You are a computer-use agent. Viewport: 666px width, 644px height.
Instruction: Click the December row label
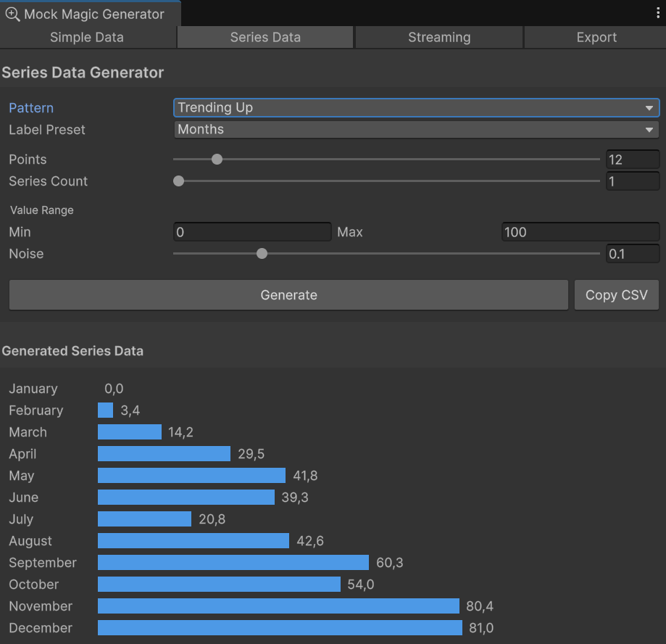pos(41,628)
